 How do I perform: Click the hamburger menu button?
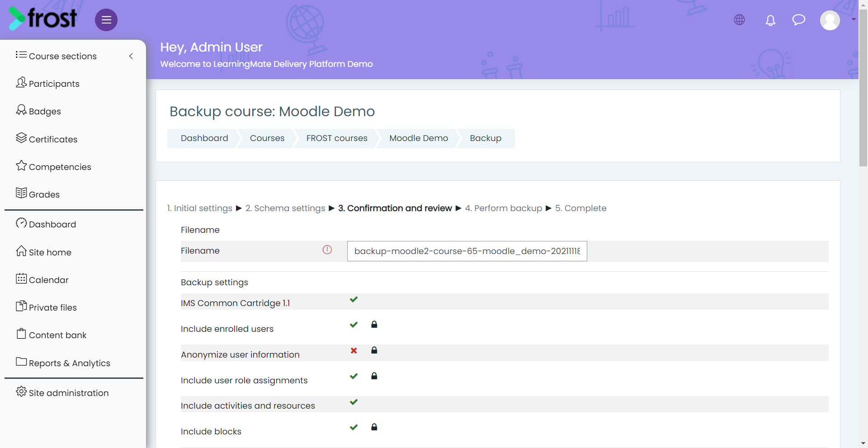point(106,20)
